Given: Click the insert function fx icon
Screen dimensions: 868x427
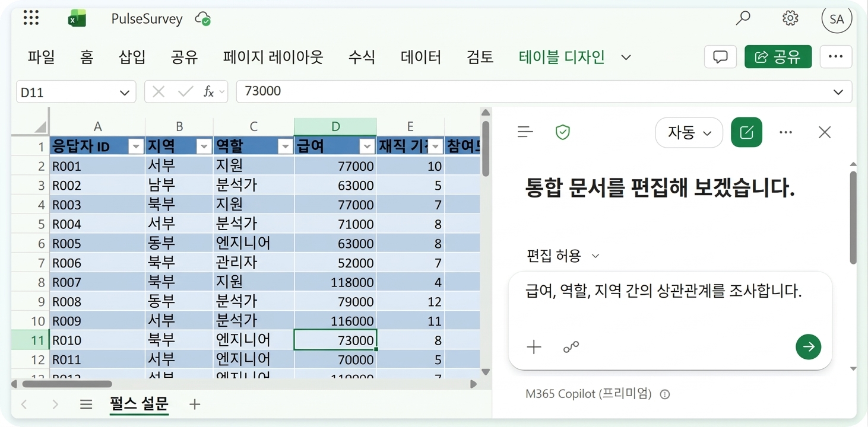Looking at the screenshot, I should point(208,92).
